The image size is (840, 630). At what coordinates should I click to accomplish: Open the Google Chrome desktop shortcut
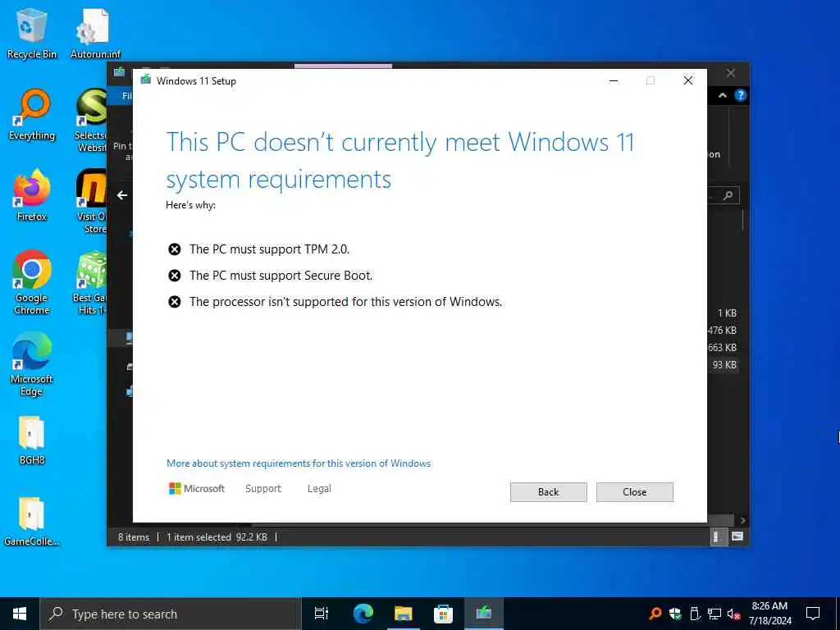tap(32, 282)
